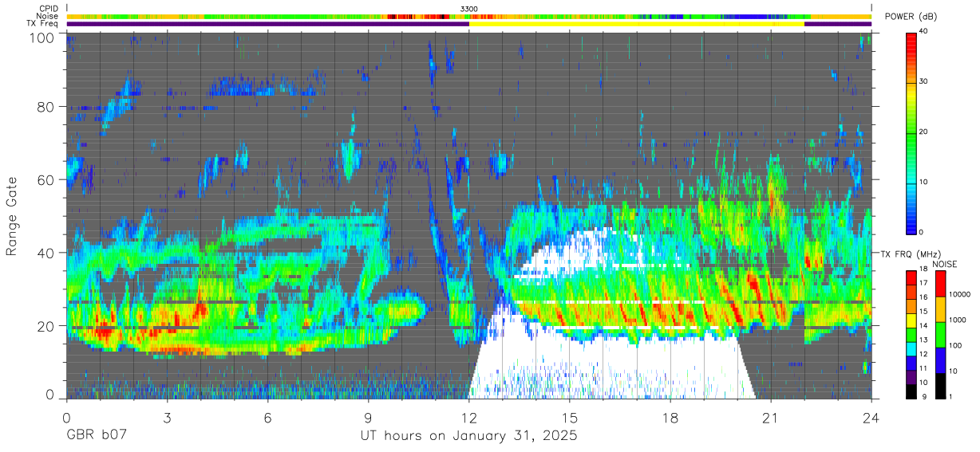Click the 11 label on TX FRQ scale
The width and height of the screenshot is (980, 452).
point(923,369)
